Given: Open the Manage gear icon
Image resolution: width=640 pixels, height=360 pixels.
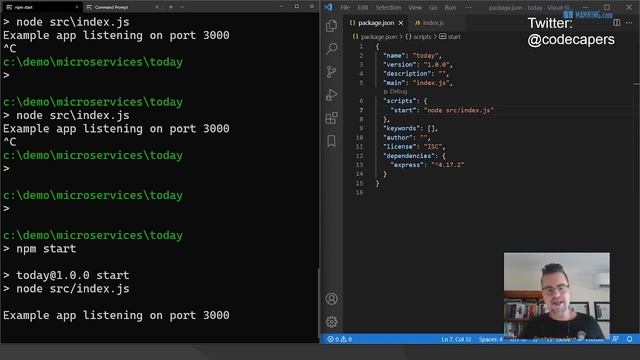Looking at the screenshot, I should click(331, 322).
